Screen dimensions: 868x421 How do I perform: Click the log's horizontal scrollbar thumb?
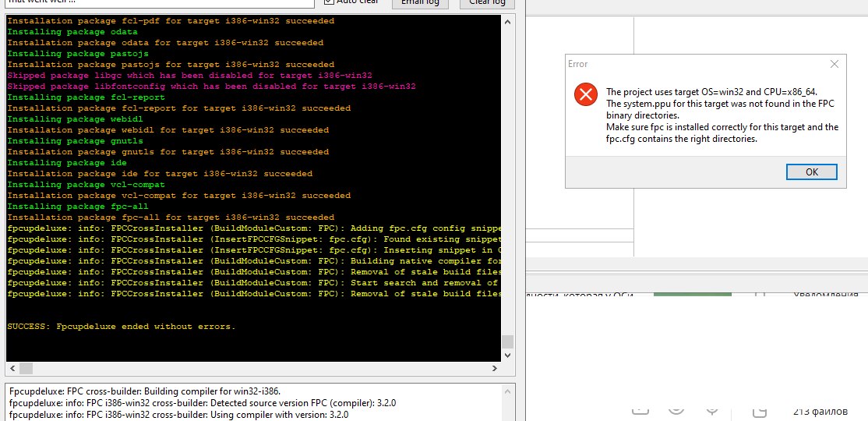(26, 368)
